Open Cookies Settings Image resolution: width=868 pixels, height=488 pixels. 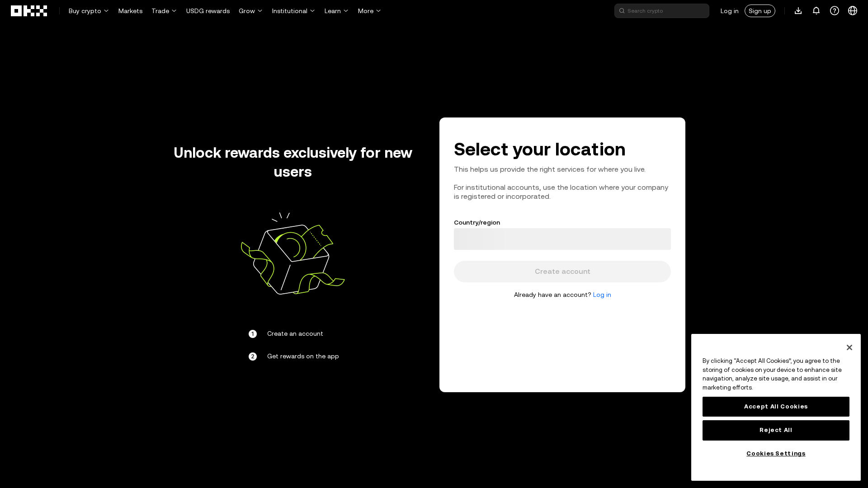tap(776, 453)
